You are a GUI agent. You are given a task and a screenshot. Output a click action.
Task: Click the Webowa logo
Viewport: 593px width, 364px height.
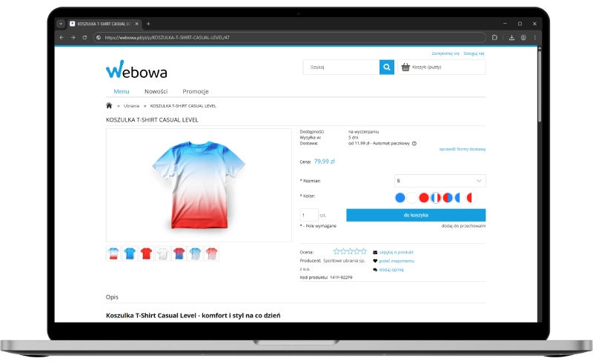coord(136,70)
